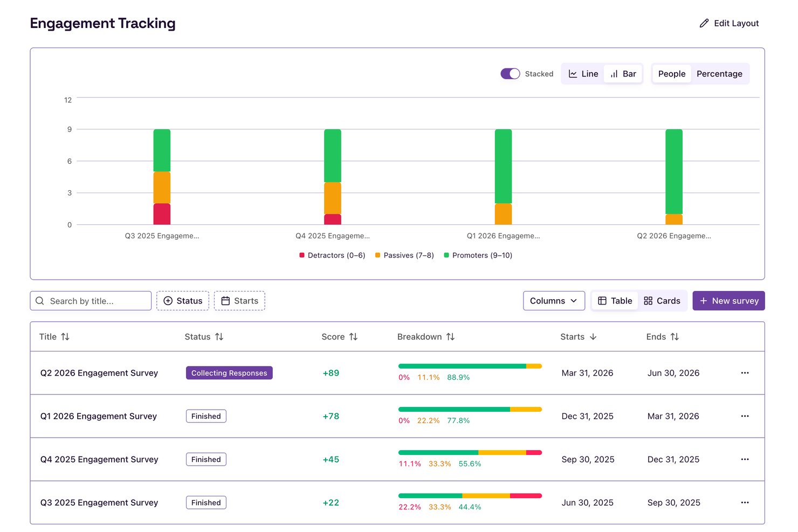798x532 pixels.
Task: Click the 88.9% promoters value
Action: (x=458, y=377)
